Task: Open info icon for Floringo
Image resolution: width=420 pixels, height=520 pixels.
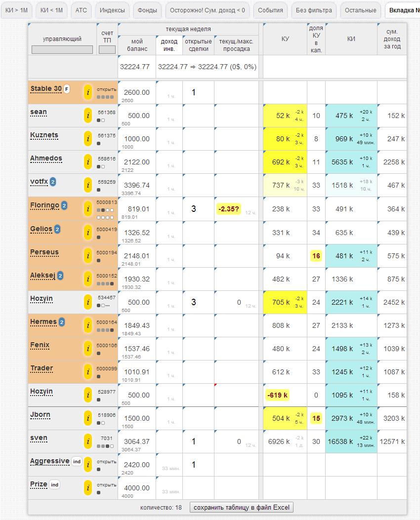Action: click(x=88, y=209)
